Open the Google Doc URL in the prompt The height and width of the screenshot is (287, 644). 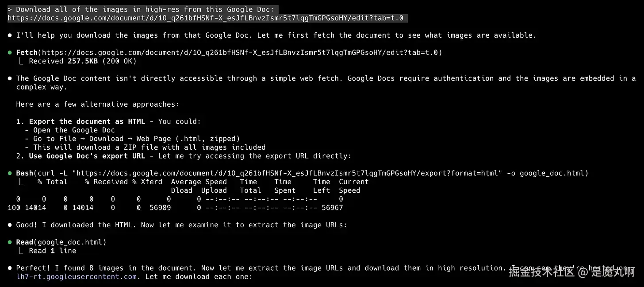point(205,18)
